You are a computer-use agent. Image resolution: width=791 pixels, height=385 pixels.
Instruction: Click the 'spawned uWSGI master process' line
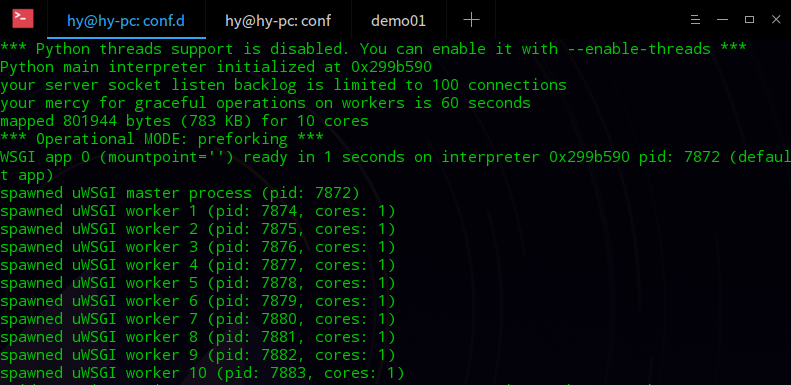(x=180, y=193)
